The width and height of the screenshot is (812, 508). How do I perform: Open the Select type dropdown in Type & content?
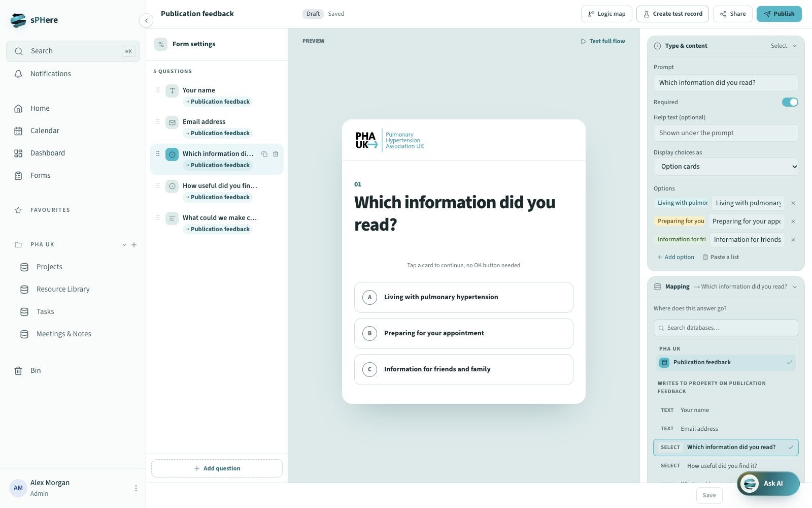click(x=784, y=46)
